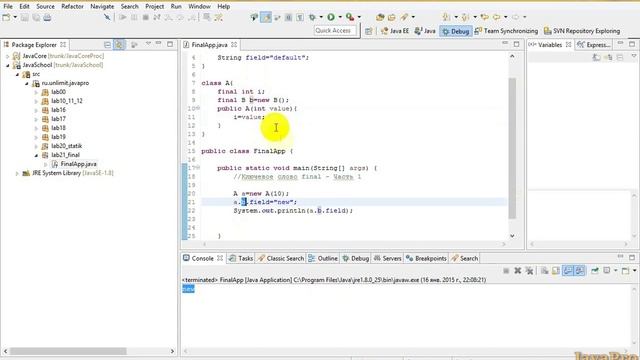Switch to the Java EE perspective
The image size is (640, 360).
[x=394, y=31]
